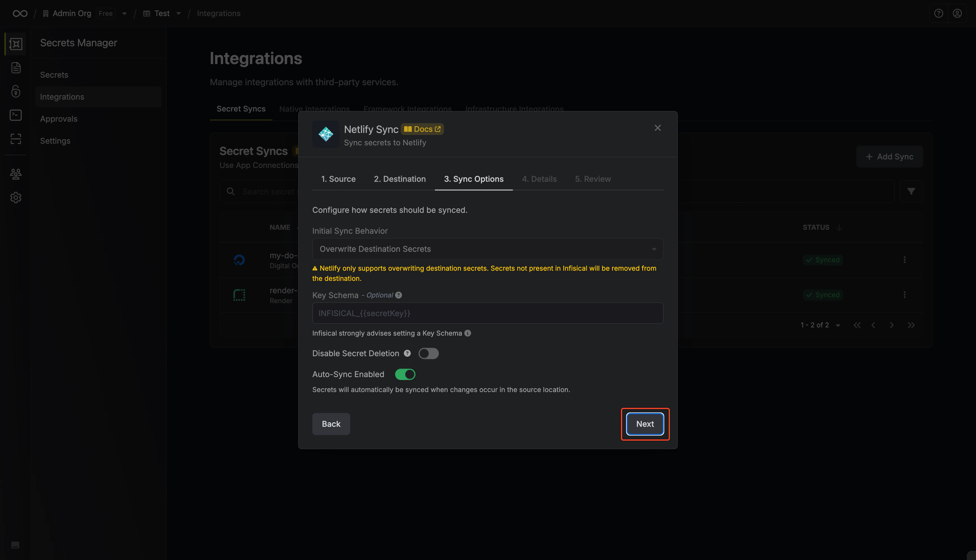Switch to 2. Destination step tab
This screenshot has width=976, height=560.
[400, 179]
